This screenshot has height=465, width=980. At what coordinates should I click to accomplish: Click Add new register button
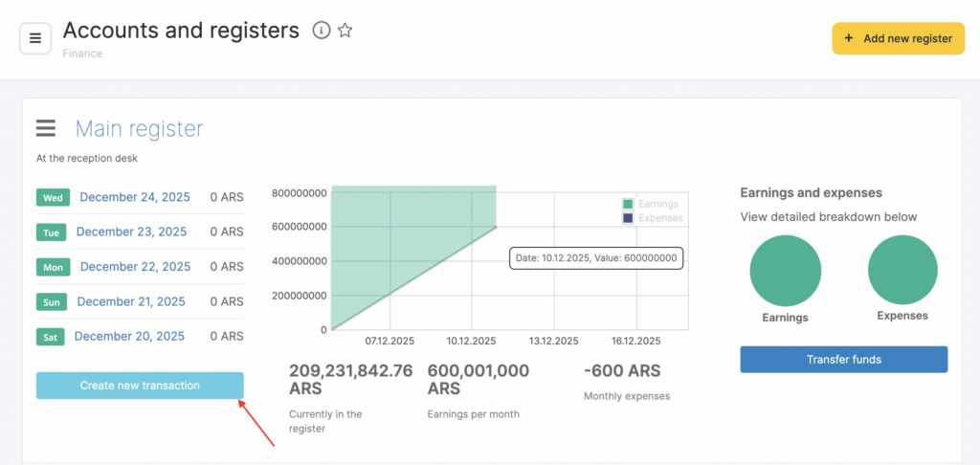pos(898,39)
